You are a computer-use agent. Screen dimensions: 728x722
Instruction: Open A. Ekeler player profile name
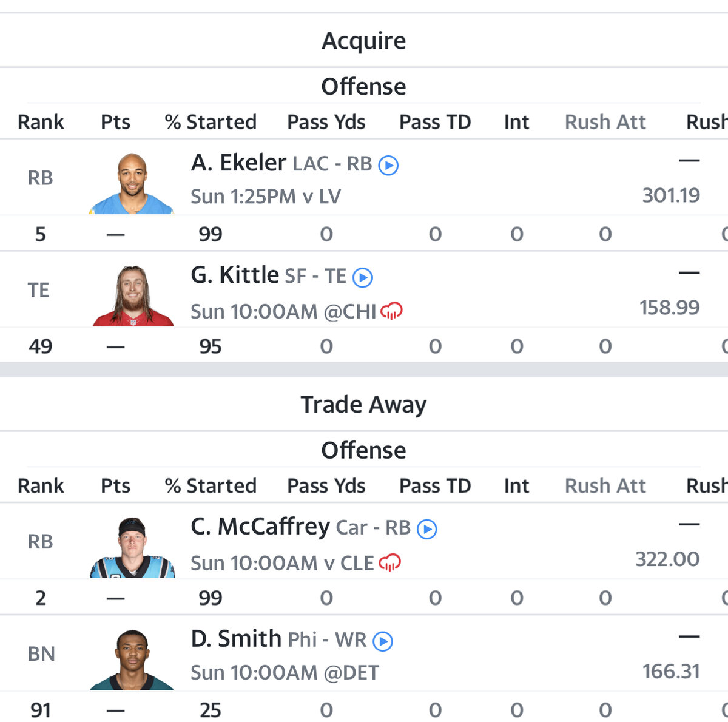click(x=238, y=163)
